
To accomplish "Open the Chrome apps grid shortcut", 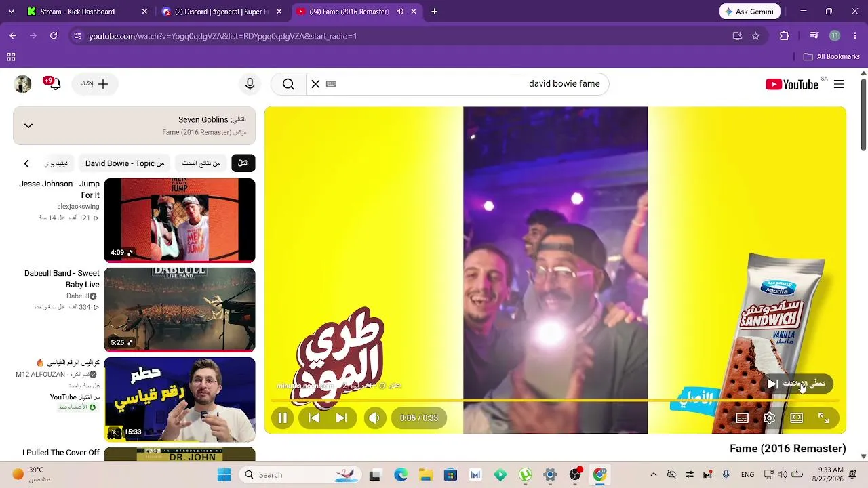I will tap(11, 57).
